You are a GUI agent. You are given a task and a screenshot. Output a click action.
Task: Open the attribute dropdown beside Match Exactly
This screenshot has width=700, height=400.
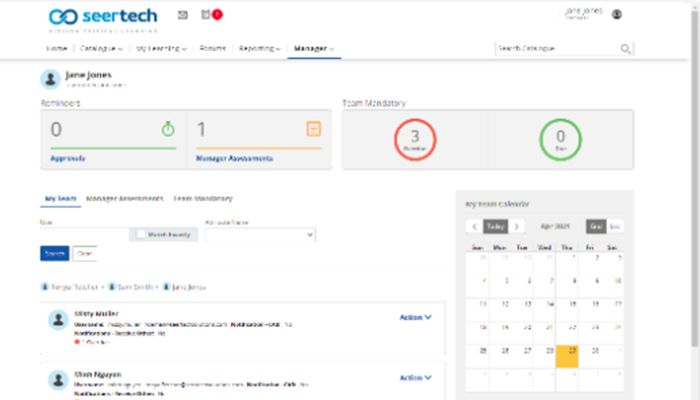[260, 234]
